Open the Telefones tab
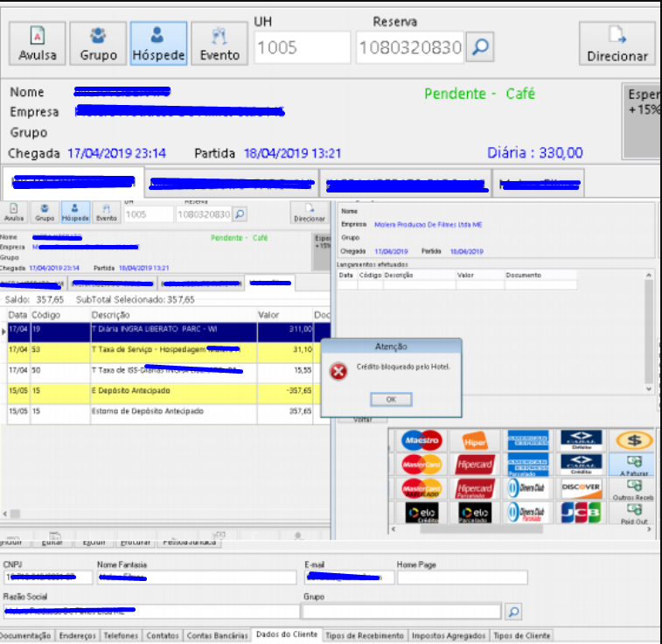 point(121,635)
